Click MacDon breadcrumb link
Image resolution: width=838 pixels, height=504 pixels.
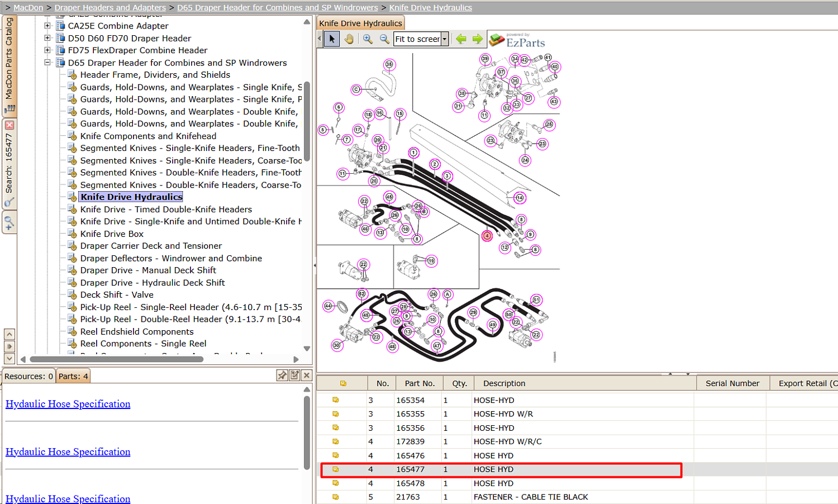click(x=28, y=8)
